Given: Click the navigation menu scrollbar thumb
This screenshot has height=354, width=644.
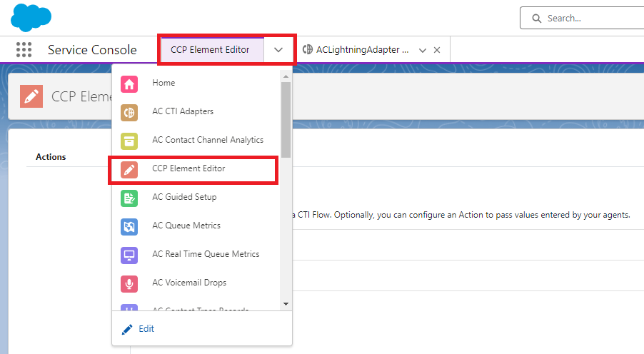Looking at the screenshot, I should 286,119.
